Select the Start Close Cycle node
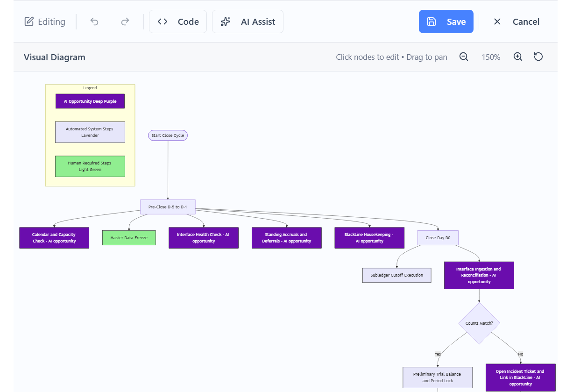 pos(168,135)
